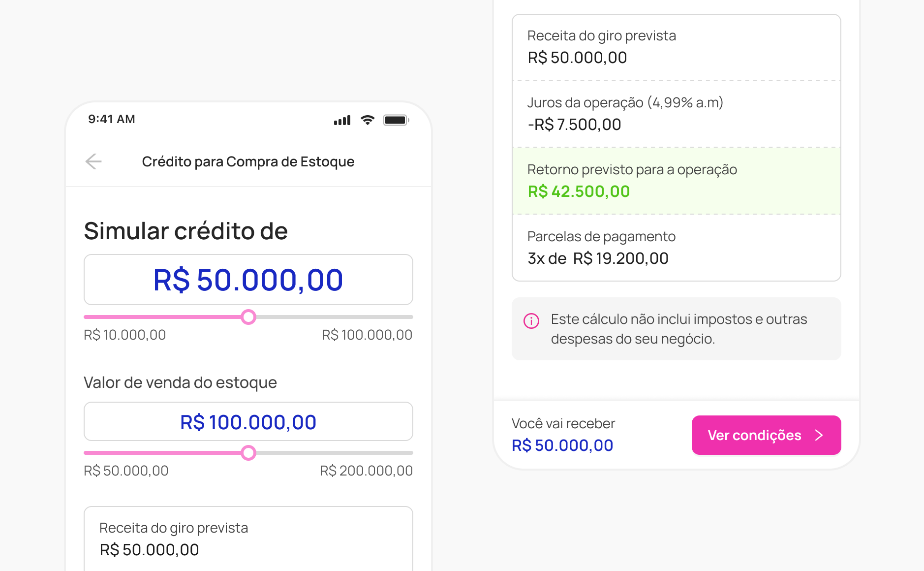Viewport: 924px width, 571px height.
Task: Click the pink info icon
Action: pos(531,320)
